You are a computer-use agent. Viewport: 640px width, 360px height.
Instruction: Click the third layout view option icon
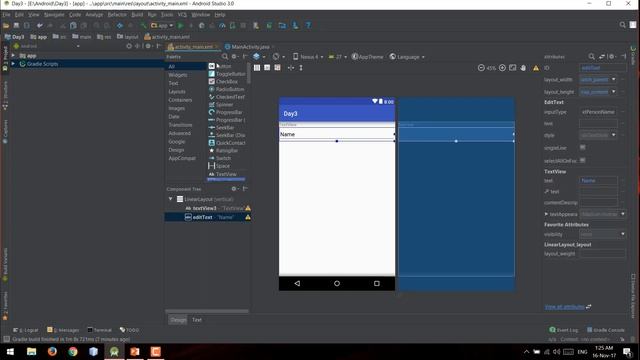[278, 68]
